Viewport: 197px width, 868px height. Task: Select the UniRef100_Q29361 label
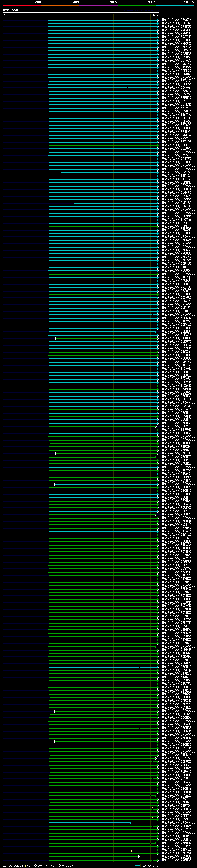pyautogui.click(x=177, y=200)
